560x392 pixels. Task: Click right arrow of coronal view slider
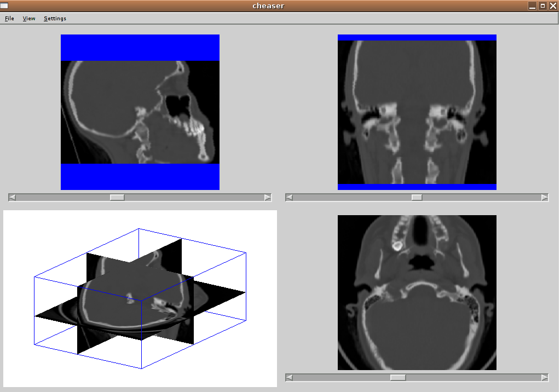545,198
